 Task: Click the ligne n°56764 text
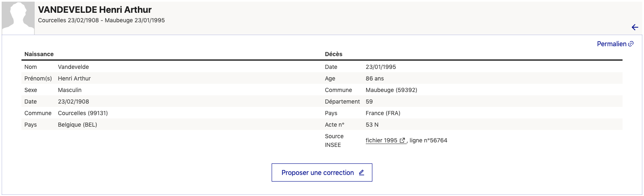point(429,140)
